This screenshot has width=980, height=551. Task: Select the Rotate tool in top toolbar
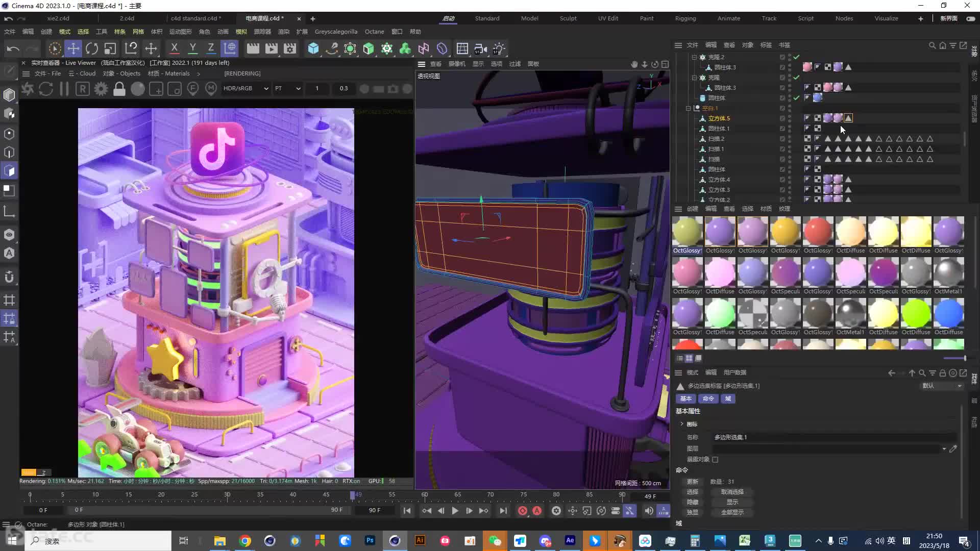coord(92,48)
